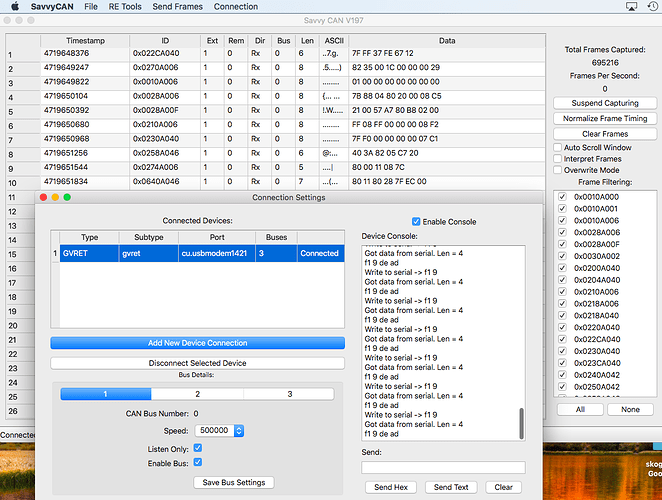Click Send Hex button
The image size is (662, 500).
point(391,487)
